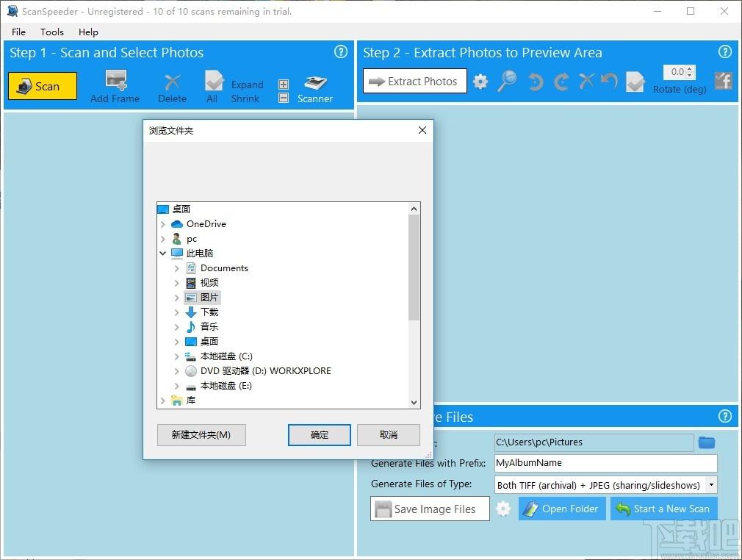Collapse the 此电脑 tree node
Image resolution: width=742 pixels, height=560 pixels.
pos(163,254)
